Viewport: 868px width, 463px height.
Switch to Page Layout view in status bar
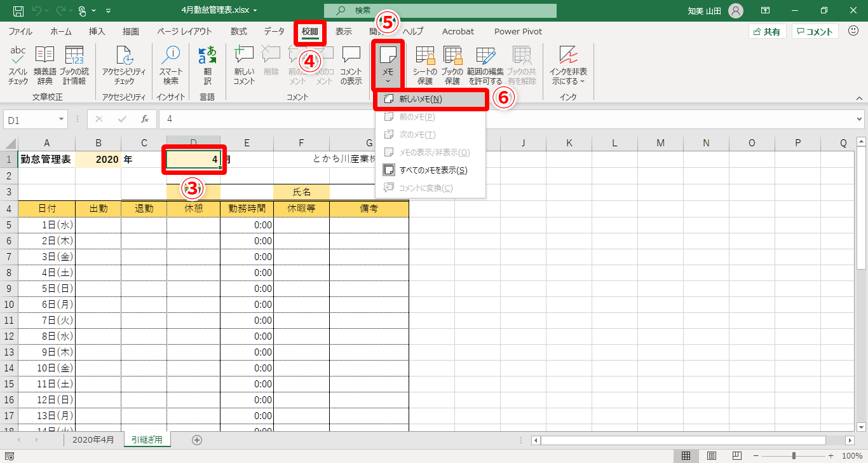(x=712, y=455)
